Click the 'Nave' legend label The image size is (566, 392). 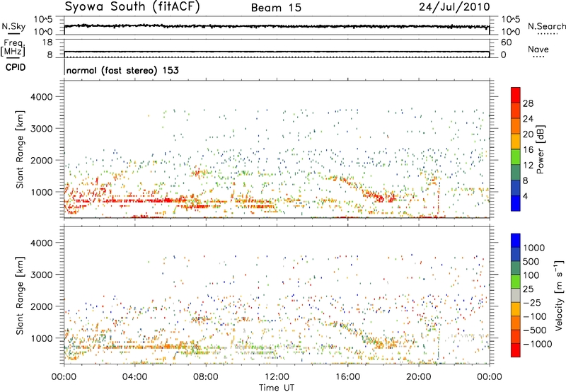[538, 49]
